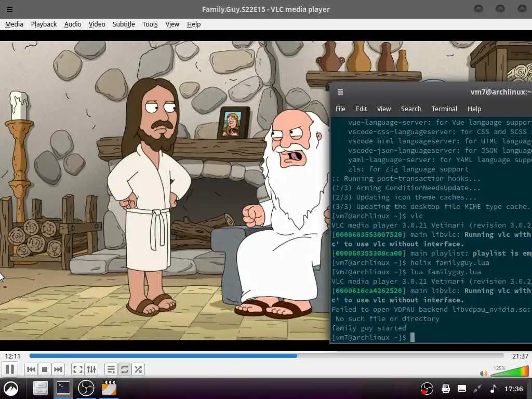Switch to OBS Studio in taskbar
This screenshot has height=399, width=532.
point(86,388)
